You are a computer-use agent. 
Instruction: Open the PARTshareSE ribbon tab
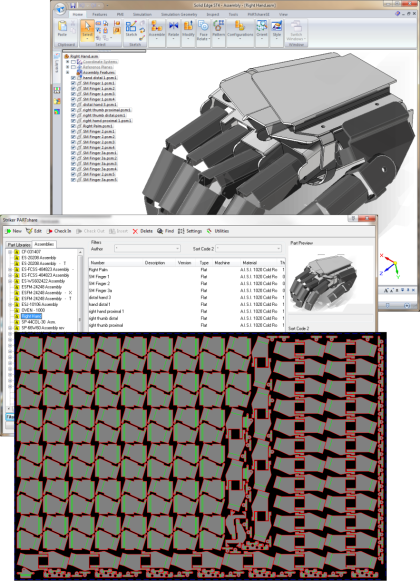click(258, 14)
